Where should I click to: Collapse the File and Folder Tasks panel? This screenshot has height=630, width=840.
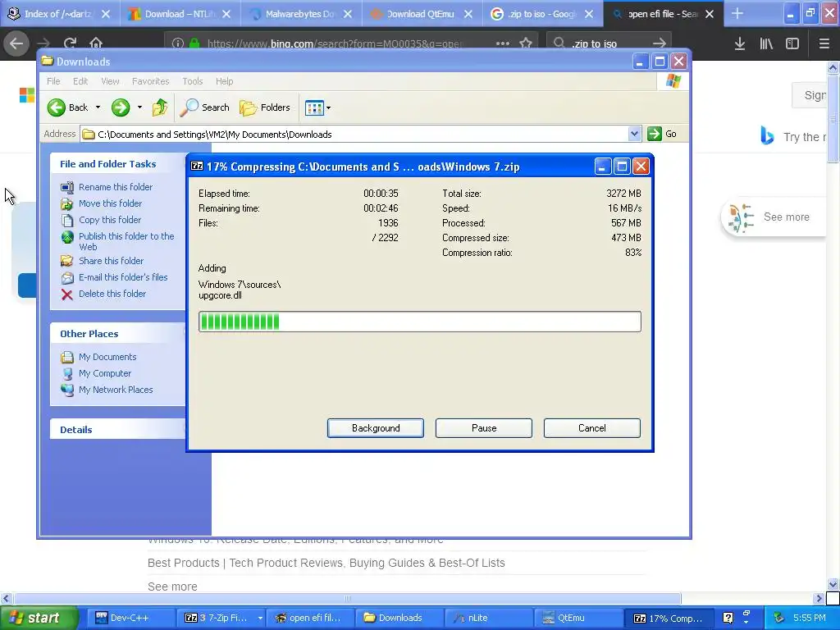(117, 164)
